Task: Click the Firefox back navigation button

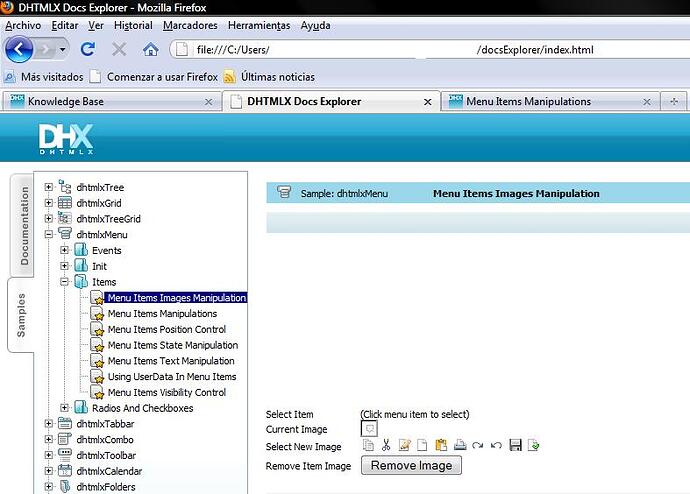Action: pos(19,49)
